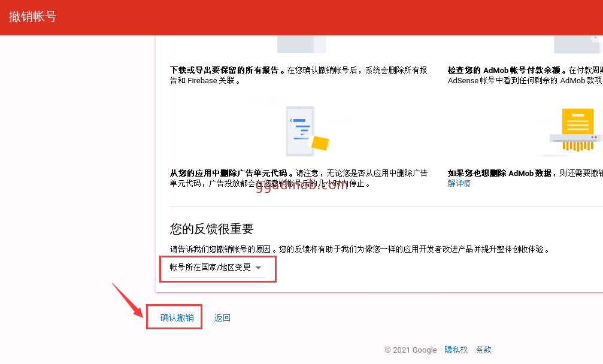603x364 pixels.
Task: Click the 撤销帐号 page title in the header
Action: (33, 17)
